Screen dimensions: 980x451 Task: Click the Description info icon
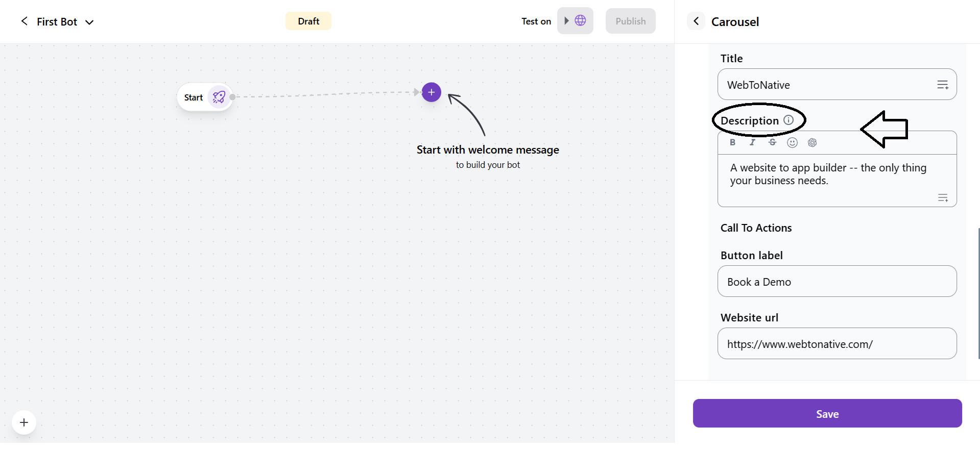click(x=788, y=120)
